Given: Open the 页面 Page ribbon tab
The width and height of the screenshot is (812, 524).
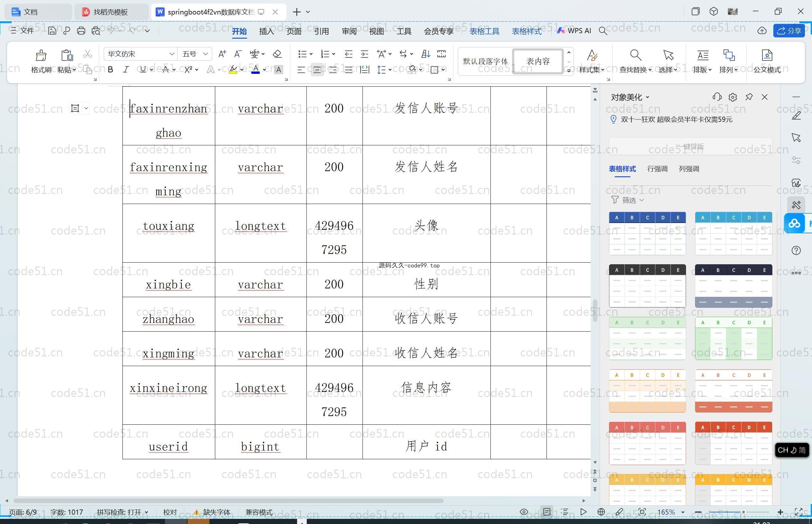Looking at the screenshot, I should (x=294, y=31).
